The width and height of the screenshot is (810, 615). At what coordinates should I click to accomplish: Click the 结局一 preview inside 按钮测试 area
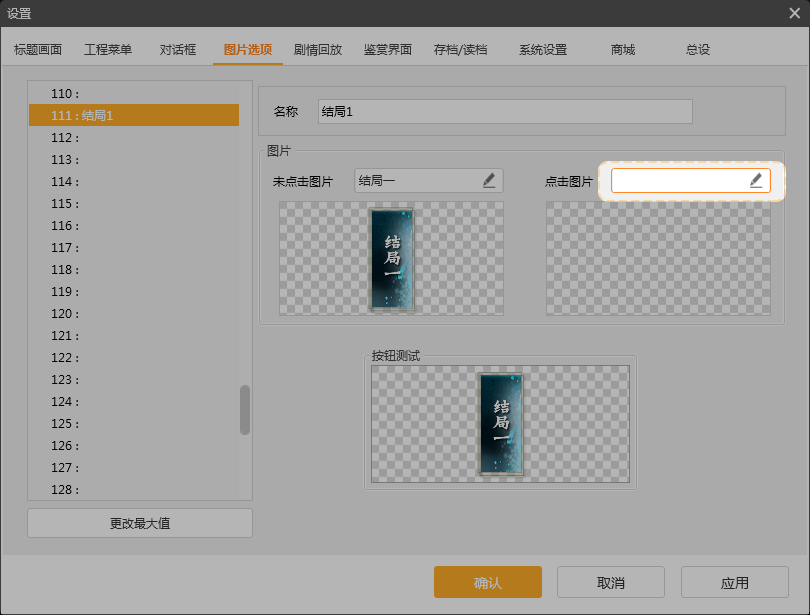pos(499,422)
